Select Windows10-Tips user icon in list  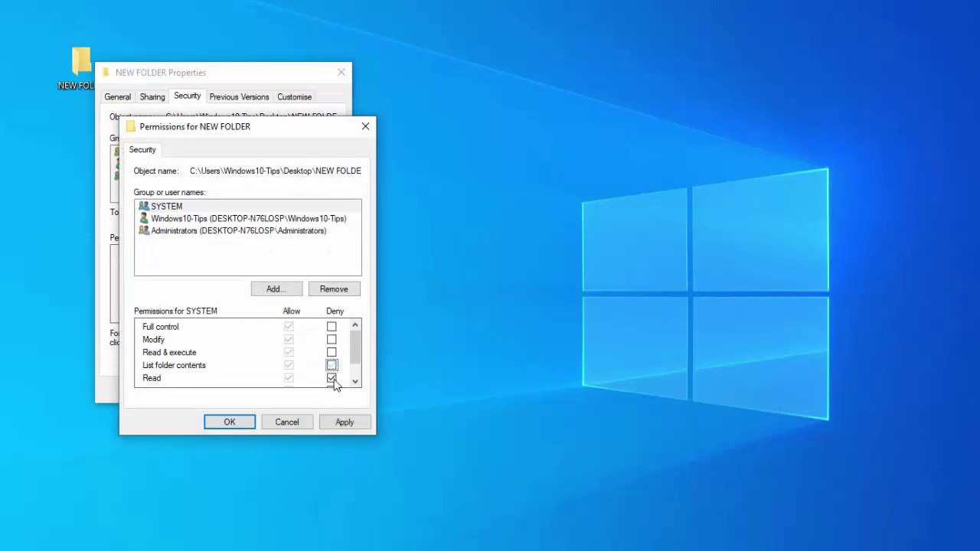click(x=144, y=218)
